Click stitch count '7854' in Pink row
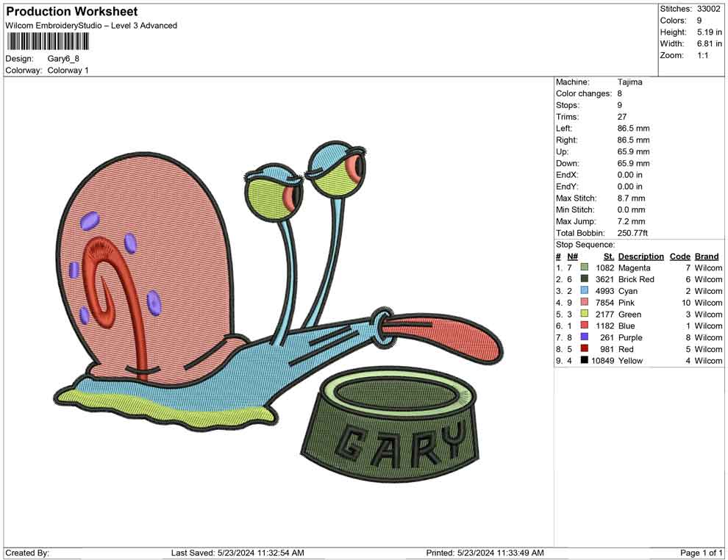Viewport: 728px width, 560px height. tap(604, 303)
